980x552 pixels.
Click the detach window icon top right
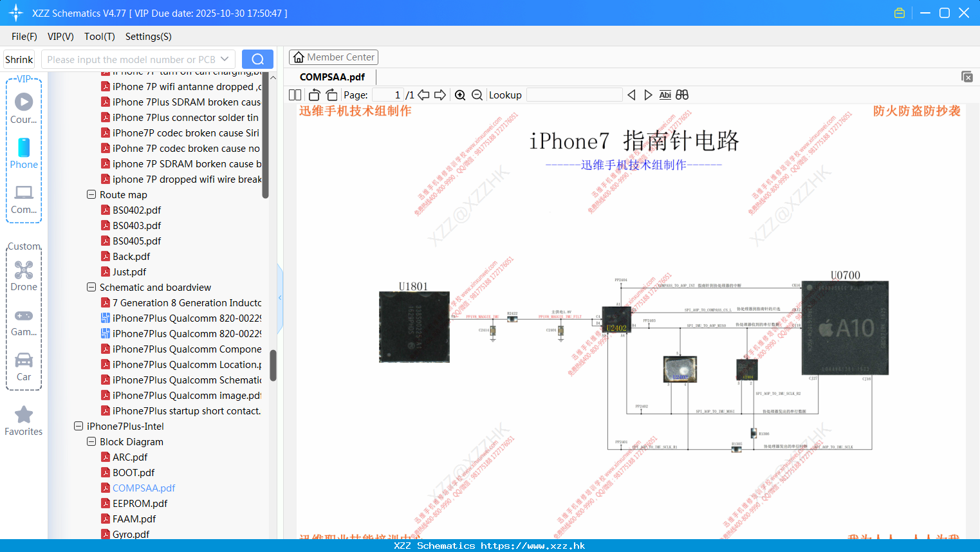click(x=967, y=77)
